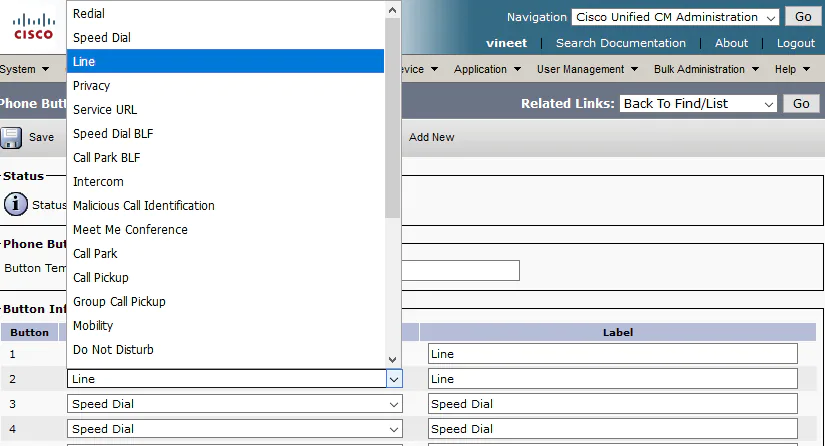
Task: Open Search Documentation link
Action: click(620, 43)
